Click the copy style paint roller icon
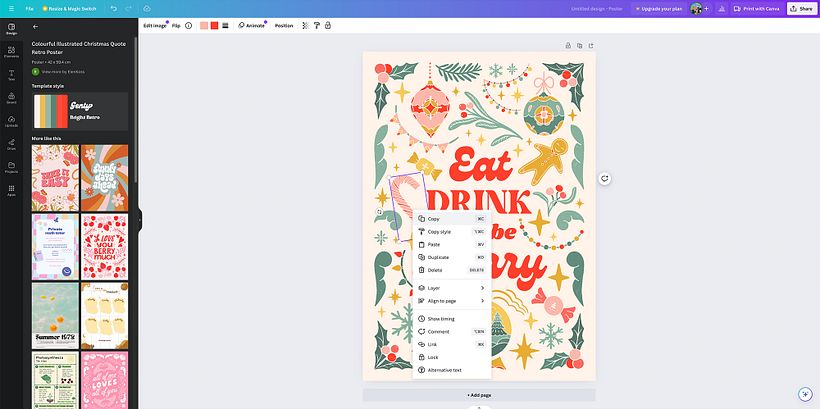Viewport: 820px width, 409px height. tap(317, 25)
